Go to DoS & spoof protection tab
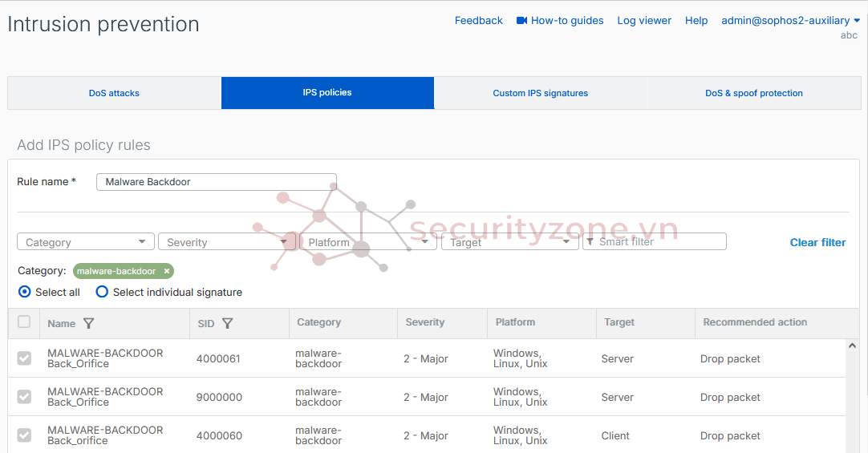 click(753, 93)
